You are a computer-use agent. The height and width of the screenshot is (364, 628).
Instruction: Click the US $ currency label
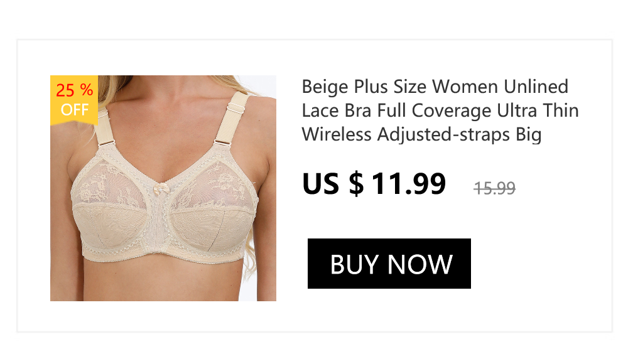[x=333, y=184]
